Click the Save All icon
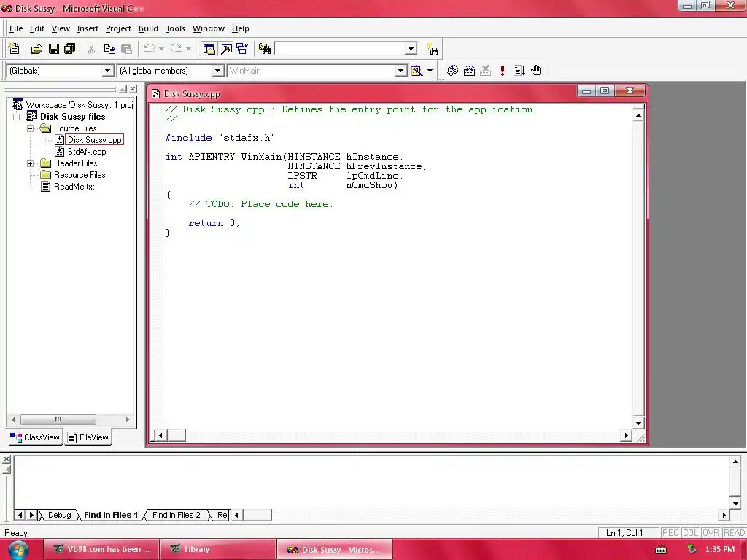 [69, 49]
